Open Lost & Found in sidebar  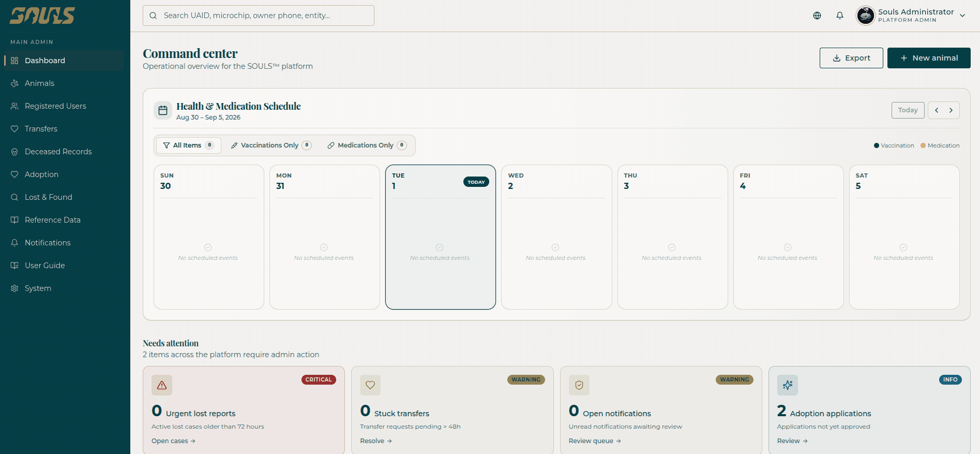coord(63,197)
